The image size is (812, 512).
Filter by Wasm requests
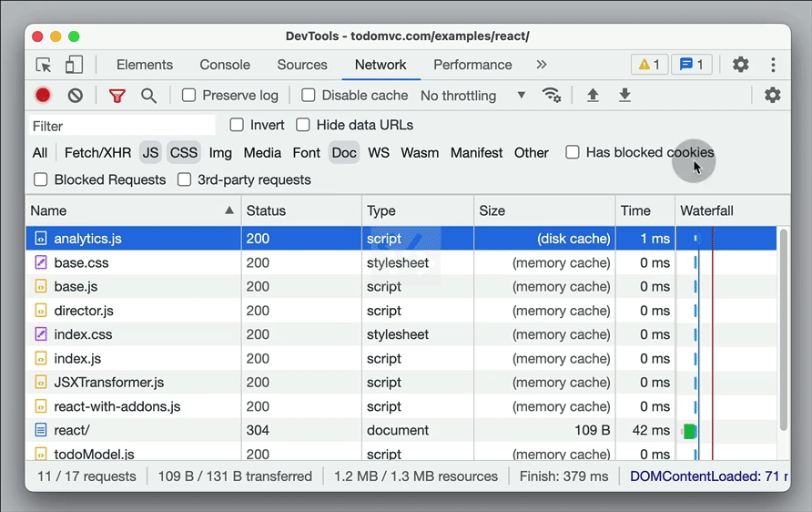(420, 153)
